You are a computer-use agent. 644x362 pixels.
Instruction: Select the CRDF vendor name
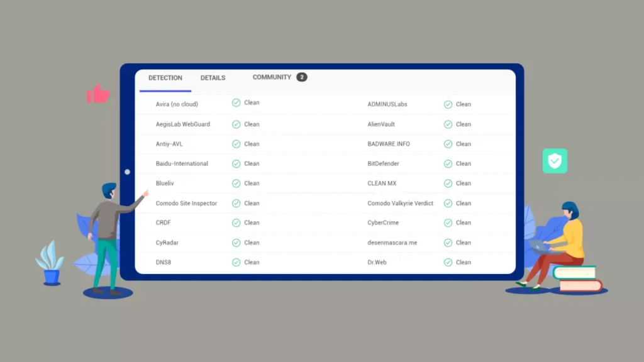pos(163,223)
